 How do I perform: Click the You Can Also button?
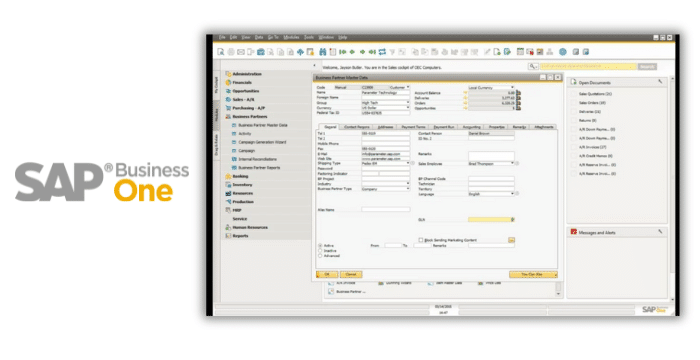pyautogui.click(x=533, y=274)
